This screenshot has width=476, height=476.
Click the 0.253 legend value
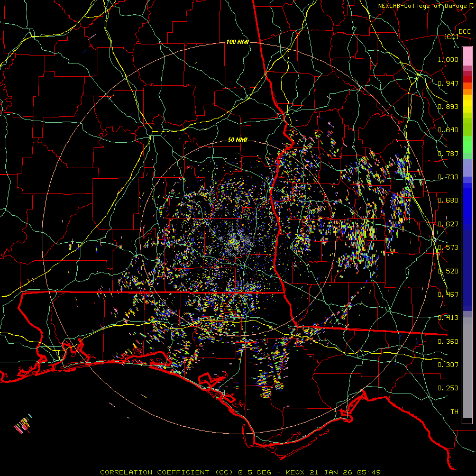click(448, 388)
